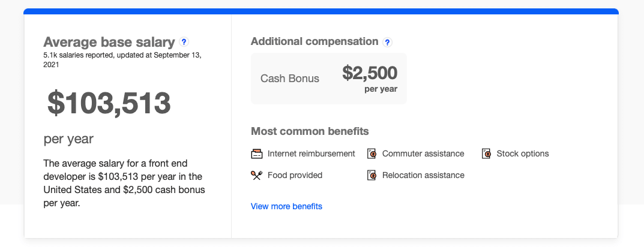Click the Food provided text label

(295, 175)
